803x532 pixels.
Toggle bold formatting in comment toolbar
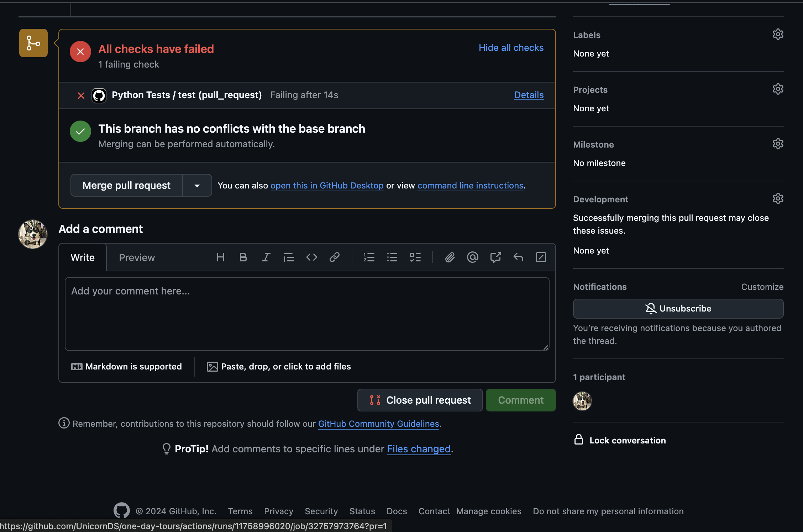(x=243, y=257)
